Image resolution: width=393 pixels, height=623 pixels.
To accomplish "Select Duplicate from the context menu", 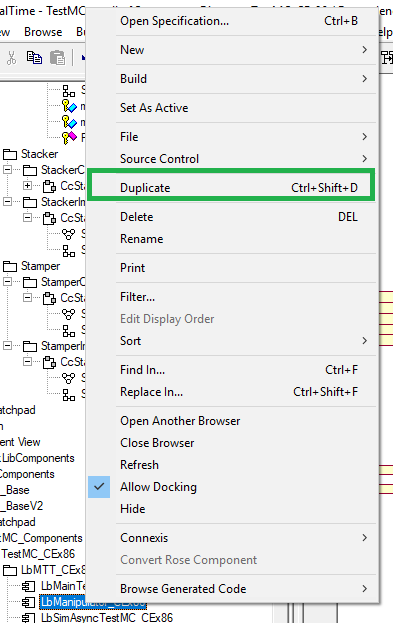I will 231,188.
